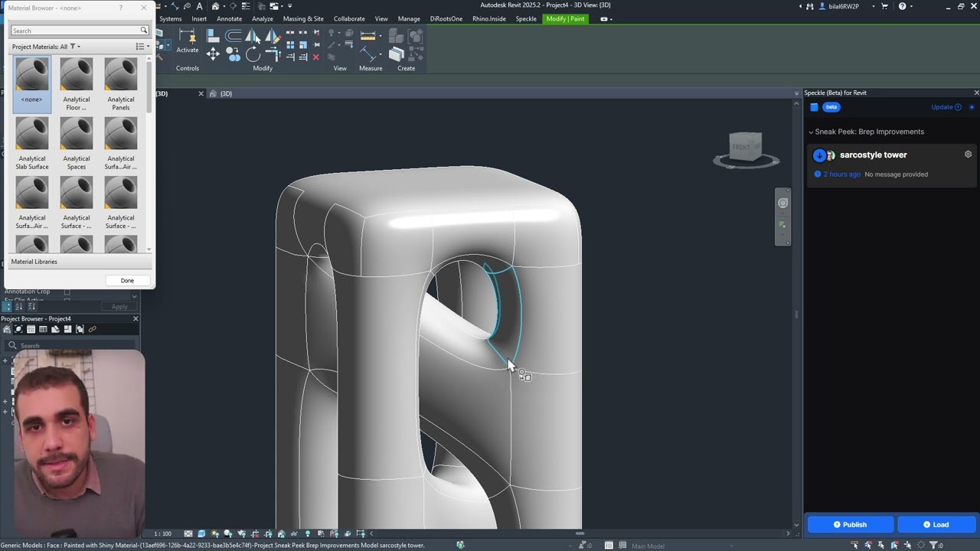
Task: Open the Annotate ribbon tab
Action: [x=229, y=19]
